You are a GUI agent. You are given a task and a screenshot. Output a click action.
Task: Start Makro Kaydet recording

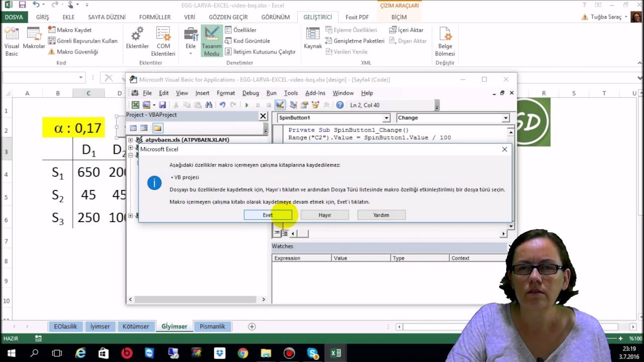click(69, 30)
